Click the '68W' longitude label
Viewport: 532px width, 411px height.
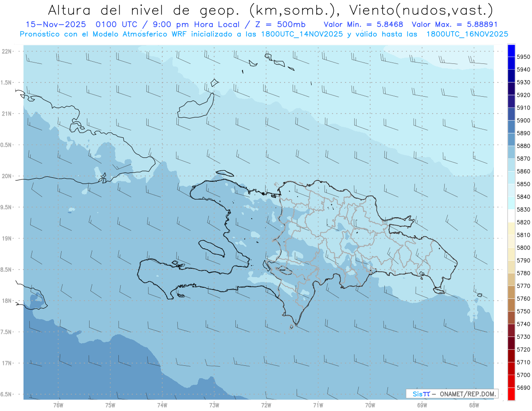tap(474, 405)
